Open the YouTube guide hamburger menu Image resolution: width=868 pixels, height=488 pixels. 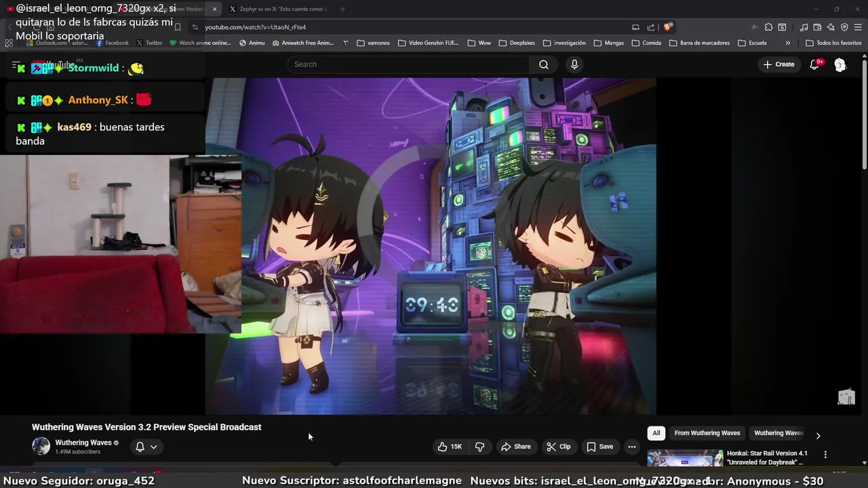pyautogui.click(x=15, y=65)
